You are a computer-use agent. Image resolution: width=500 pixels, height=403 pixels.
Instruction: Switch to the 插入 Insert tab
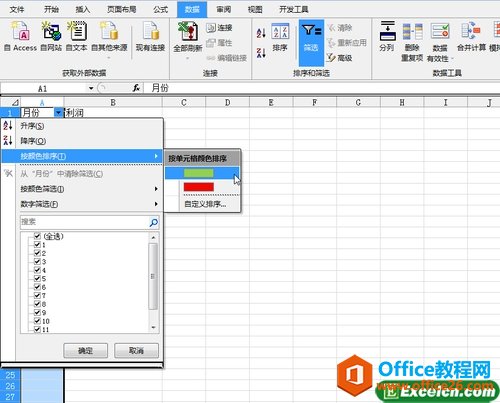pos(83,9)
